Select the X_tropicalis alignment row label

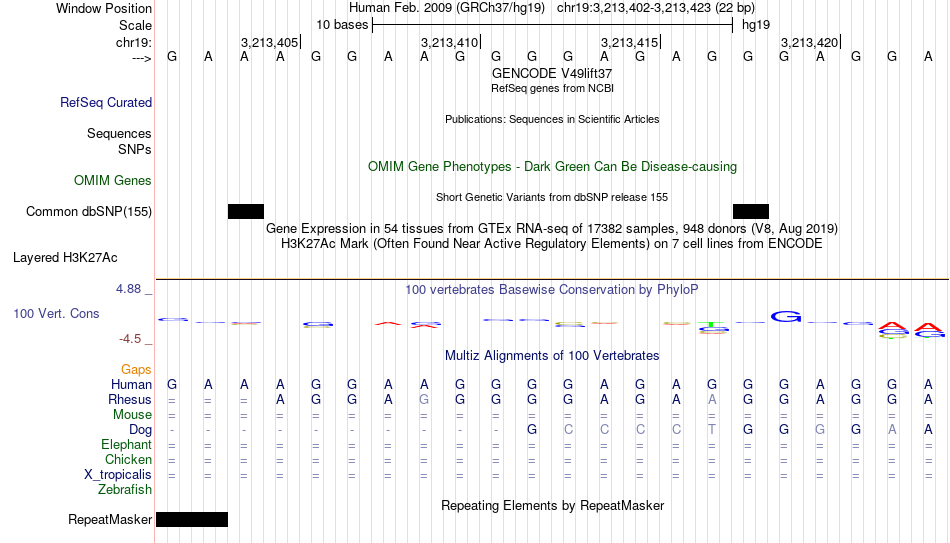[118, 475]
